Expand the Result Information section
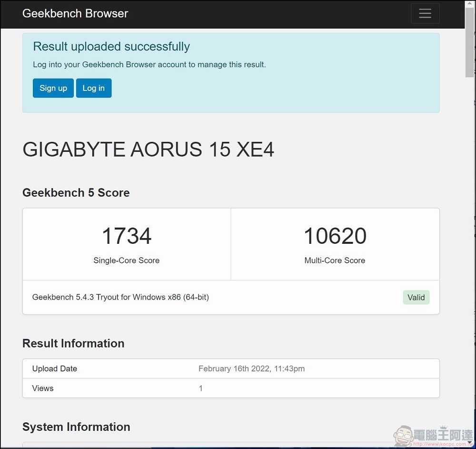Viewport: 476px width, 449px height. click(73, 343)
